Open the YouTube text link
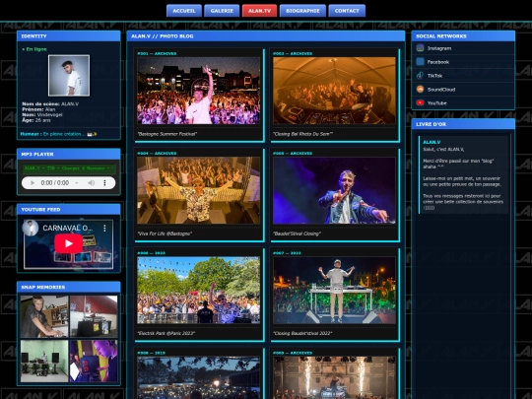Image resolution: width=532 pixels, height=399 pixels. point(436,103)
